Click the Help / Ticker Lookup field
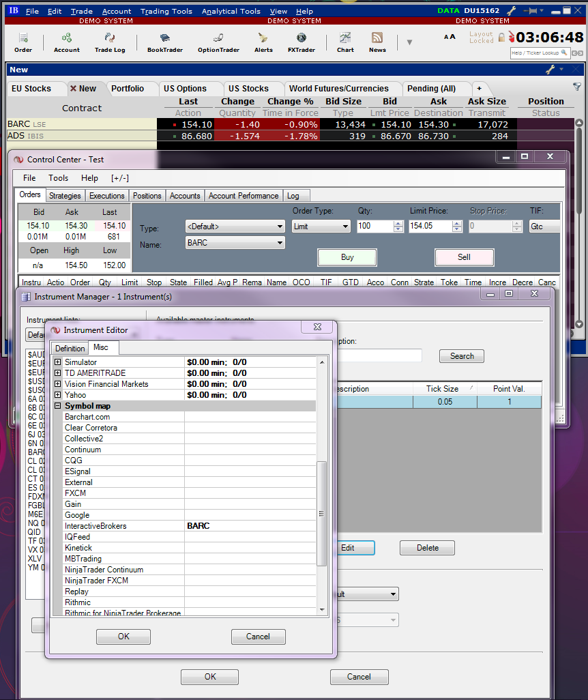Screen dimensions: 588x700 point(540,53)
